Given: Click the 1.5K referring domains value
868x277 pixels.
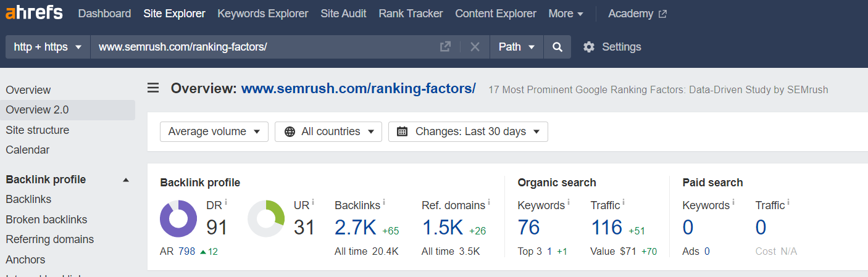Looking at the screenshot, I should click(443, 228).
